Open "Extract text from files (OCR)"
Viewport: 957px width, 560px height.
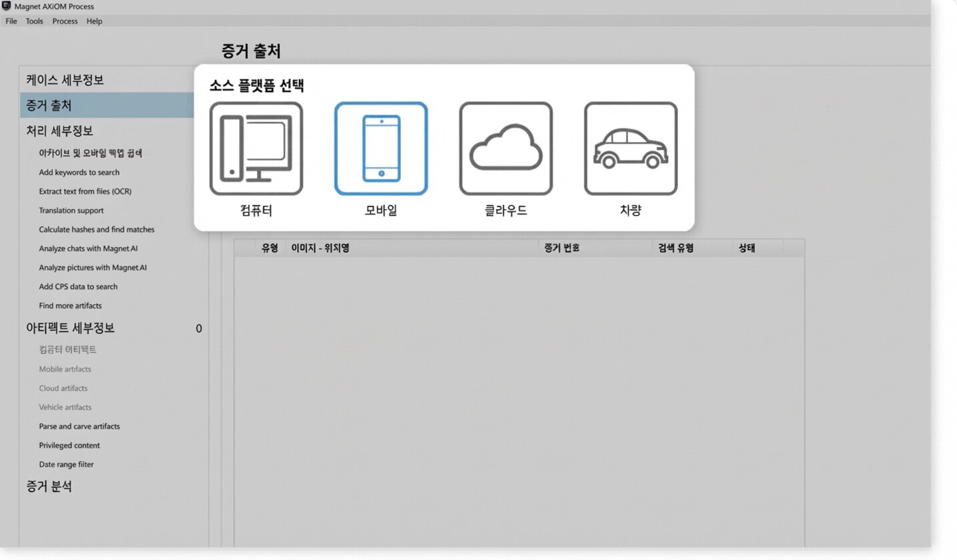(85, 191)
